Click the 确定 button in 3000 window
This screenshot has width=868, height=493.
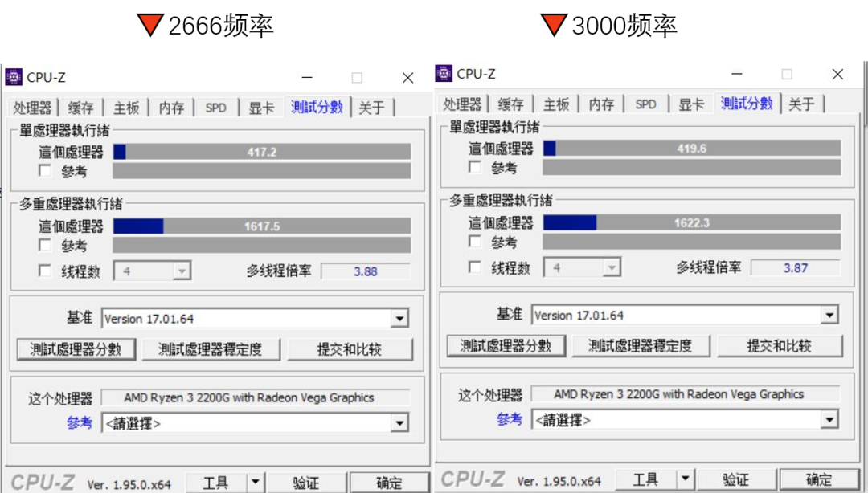[x=819, y=479]
